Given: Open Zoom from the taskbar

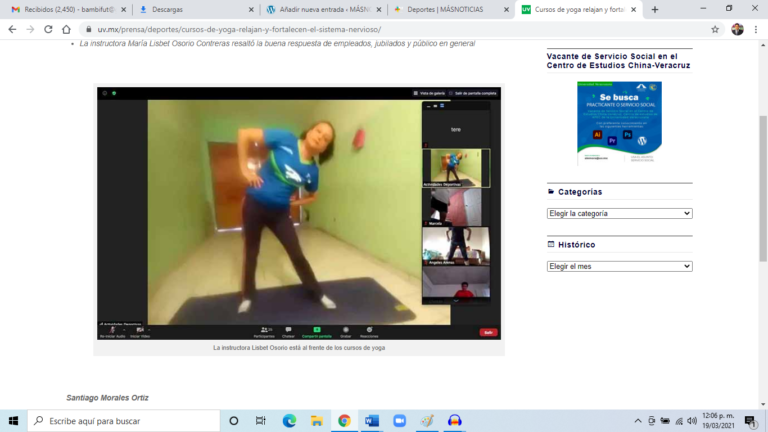Looking at the screenshot, I should (400, 421).
